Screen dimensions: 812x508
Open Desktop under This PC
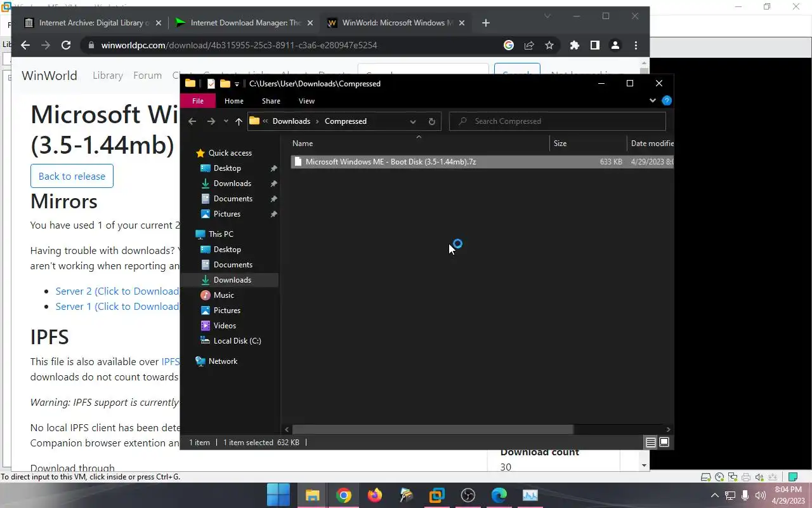point(227,250)
